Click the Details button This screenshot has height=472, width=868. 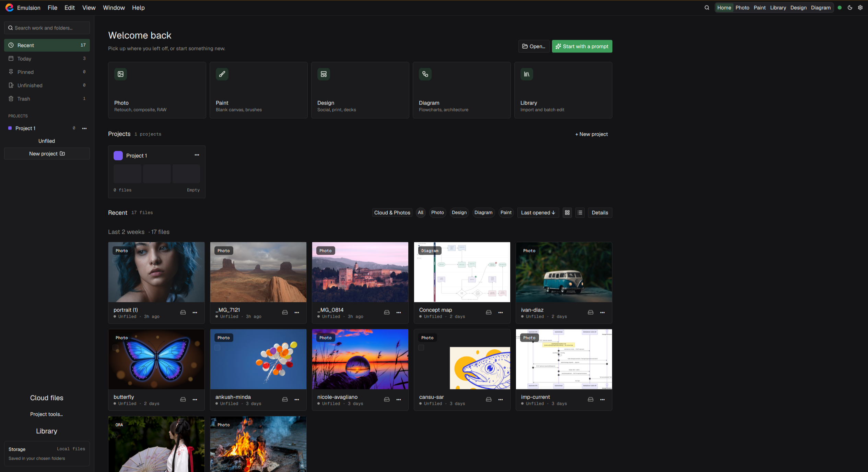click(600, 213)
